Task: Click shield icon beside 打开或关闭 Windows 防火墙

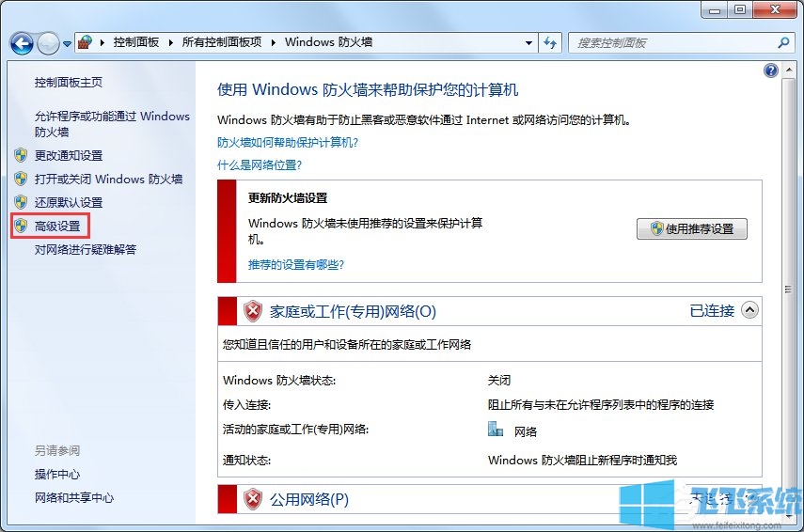Action: (21, 179)
